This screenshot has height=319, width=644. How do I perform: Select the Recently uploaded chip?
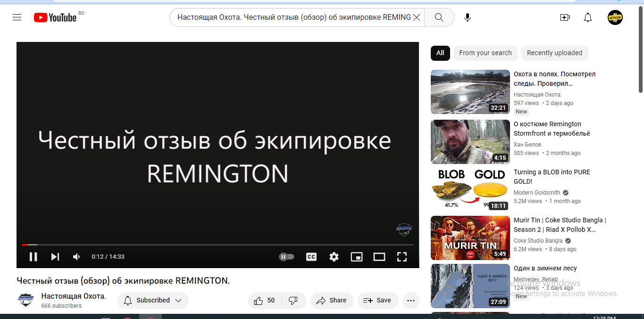(554, 53)
